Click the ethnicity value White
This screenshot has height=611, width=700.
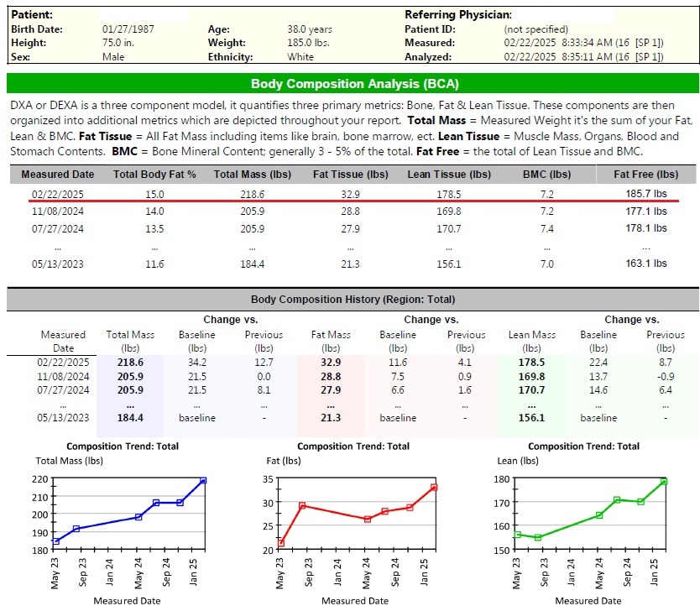tap(300, 57)
